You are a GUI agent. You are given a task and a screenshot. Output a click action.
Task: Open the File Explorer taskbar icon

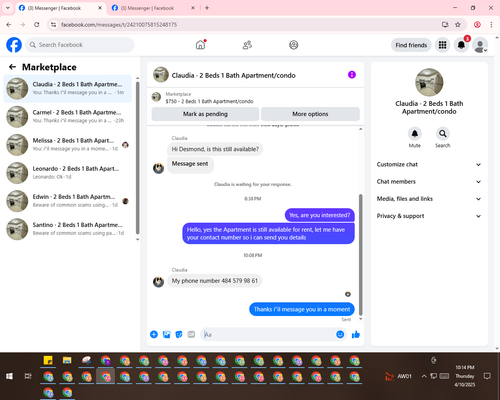pos(67,360)
